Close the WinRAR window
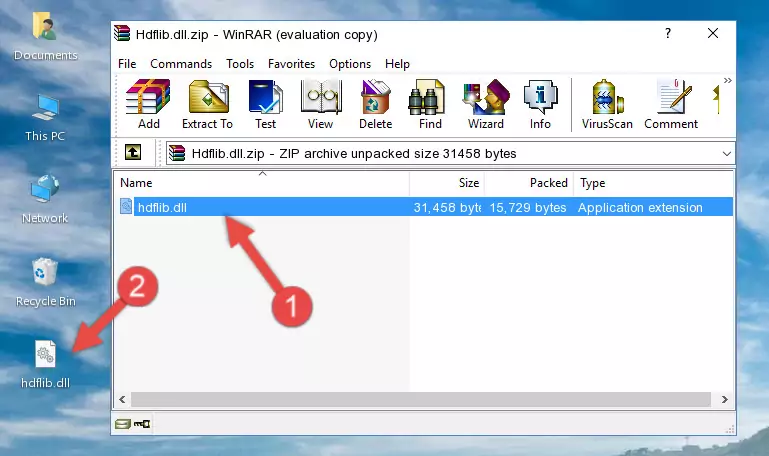Viewport: 769px width, 456px height. [713, 33]
